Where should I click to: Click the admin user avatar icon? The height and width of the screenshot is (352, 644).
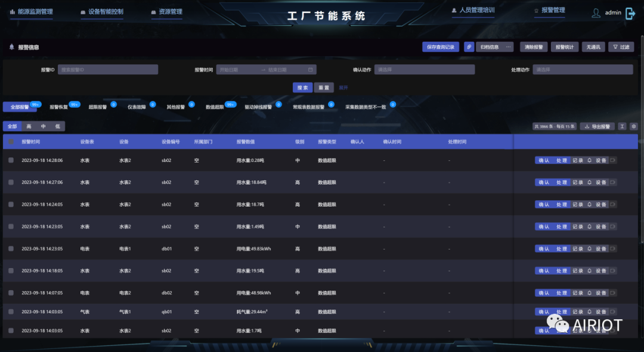pos(596,13)
